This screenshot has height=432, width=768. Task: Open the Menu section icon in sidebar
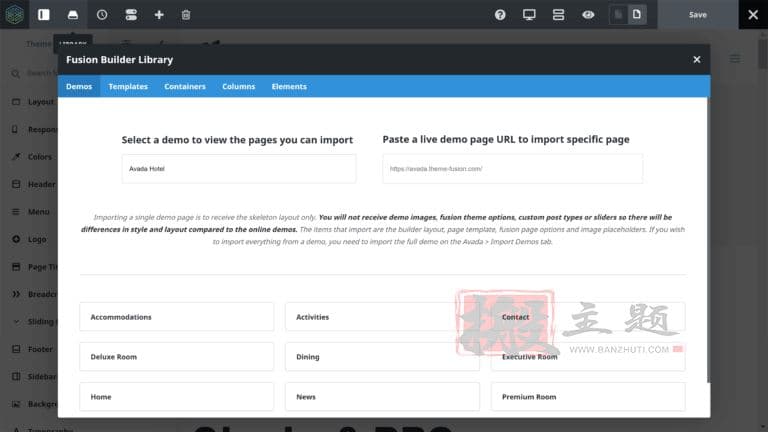16,212
